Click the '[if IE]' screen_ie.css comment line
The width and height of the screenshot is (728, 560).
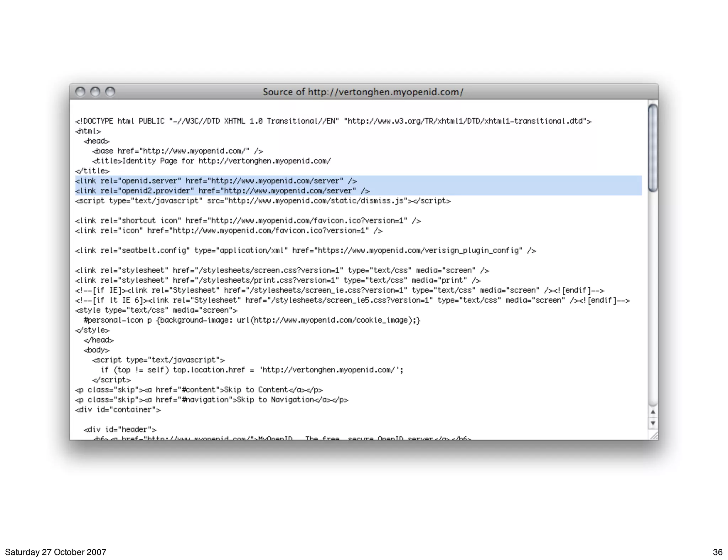[339, 290]
